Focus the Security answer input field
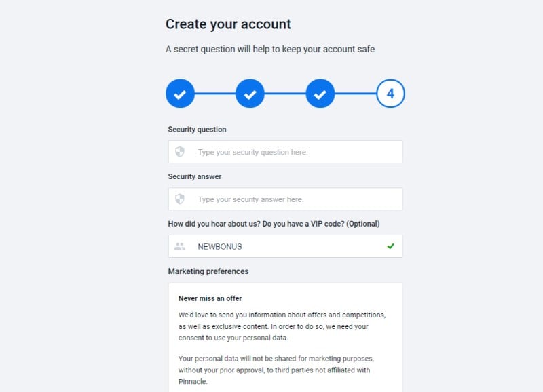Image resolution: width=543 pixels, height=392 pixels. 285,199
